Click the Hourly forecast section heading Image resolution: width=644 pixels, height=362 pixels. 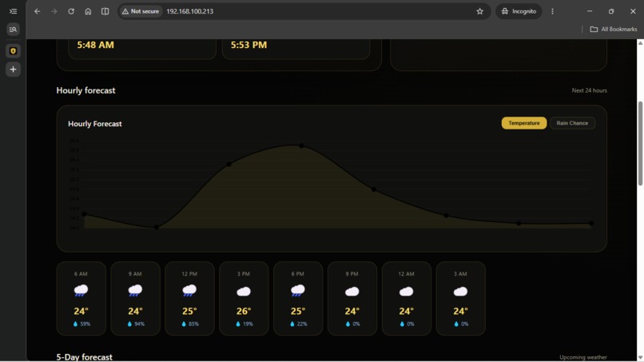click(x=85, y=90)
